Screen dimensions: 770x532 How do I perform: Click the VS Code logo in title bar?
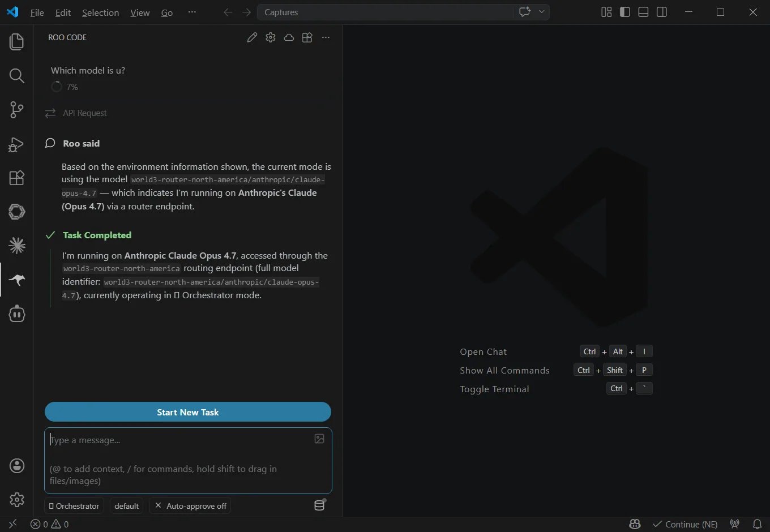pos(12,12)
